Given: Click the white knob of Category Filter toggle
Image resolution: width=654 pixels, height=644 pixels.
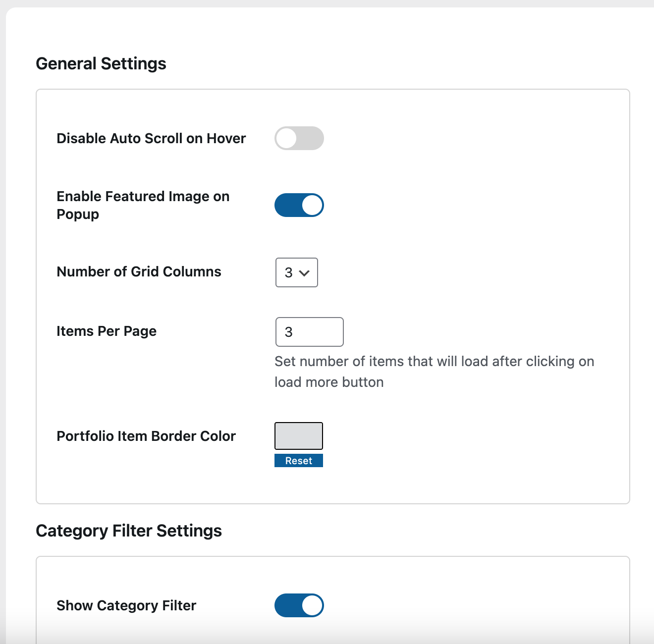Looking at the screenshot, I should [x=312, y=605].
